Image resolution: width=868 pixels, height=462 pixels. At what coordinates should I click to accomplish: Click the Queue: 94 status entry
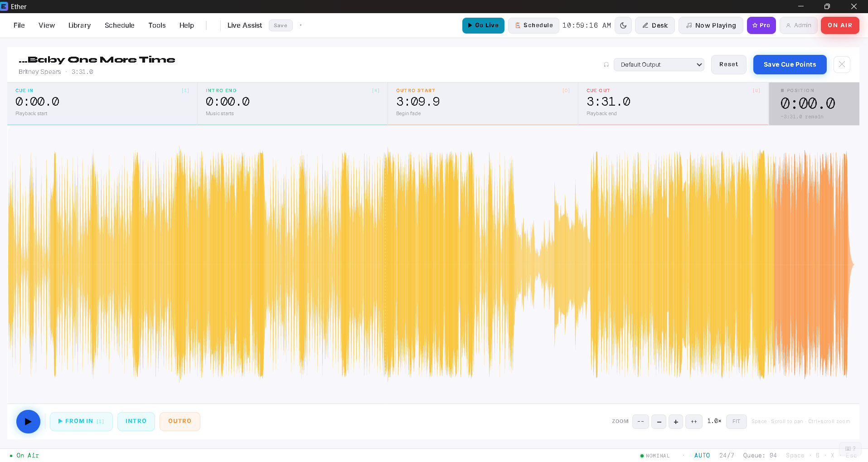pyautogui.click(x=760, y=456)
